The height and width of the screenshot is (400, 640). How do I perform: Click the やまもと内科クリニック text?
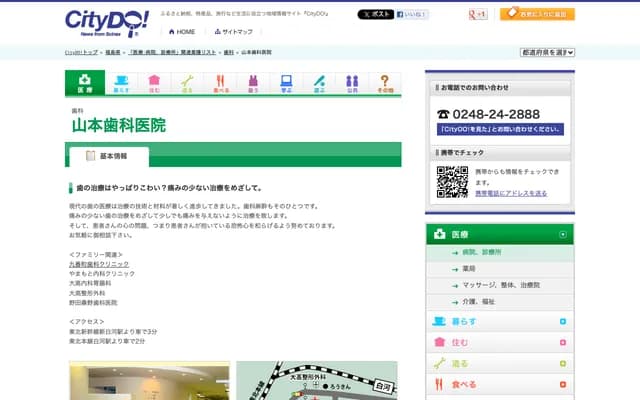tap(102, 274)
